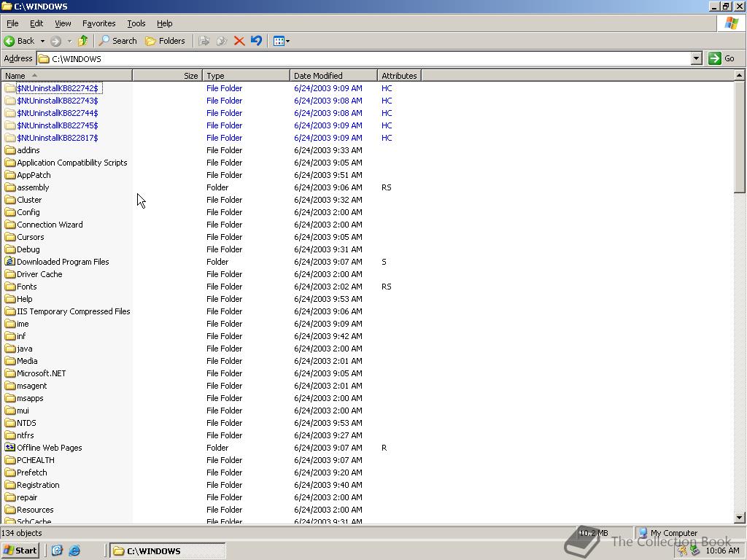Open the File menu
Viewport: 747px width, 560px height.
[12, 23]
